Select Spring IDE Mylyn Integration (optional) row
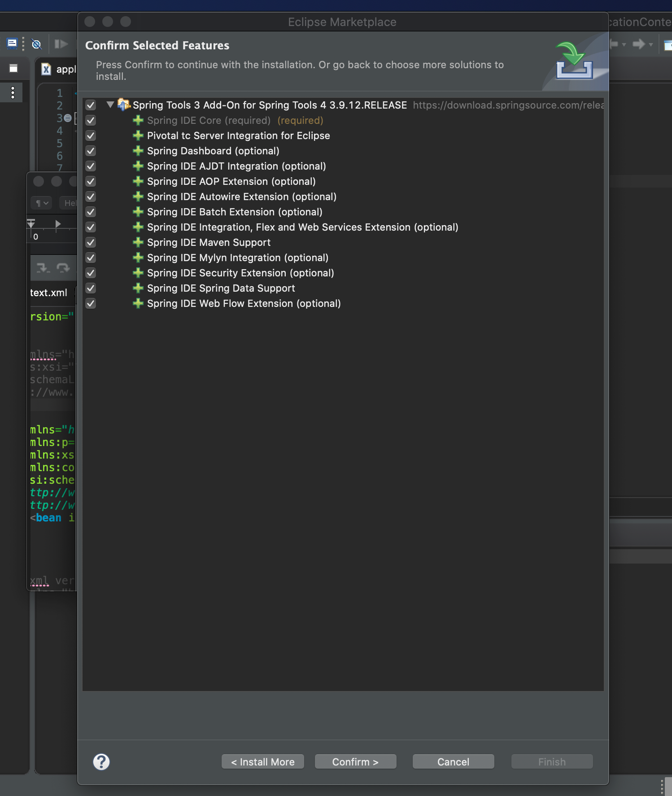Screen dimensions: 672x796 pyautogui.click(x=343, y=258)
